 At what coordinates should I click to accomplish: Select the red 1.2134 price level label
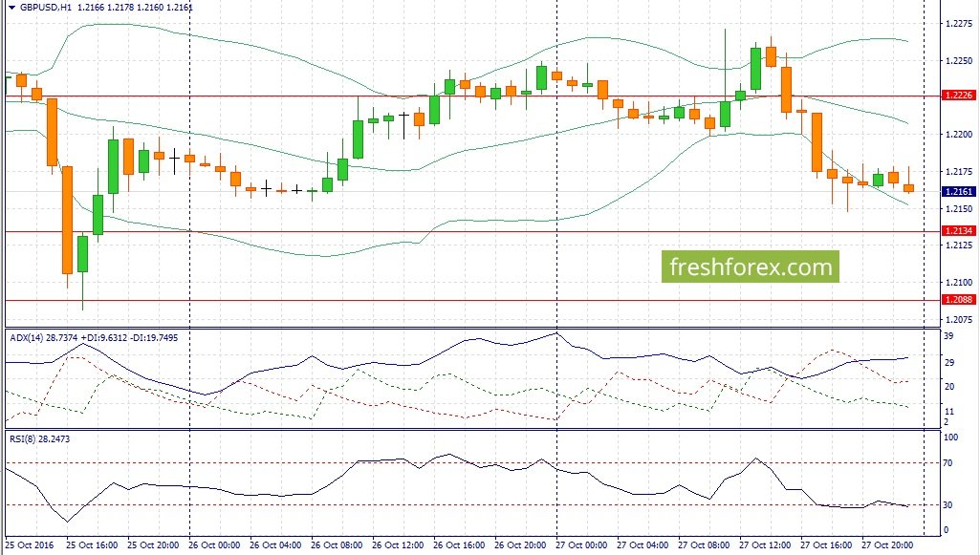click(x=959, y=231)
